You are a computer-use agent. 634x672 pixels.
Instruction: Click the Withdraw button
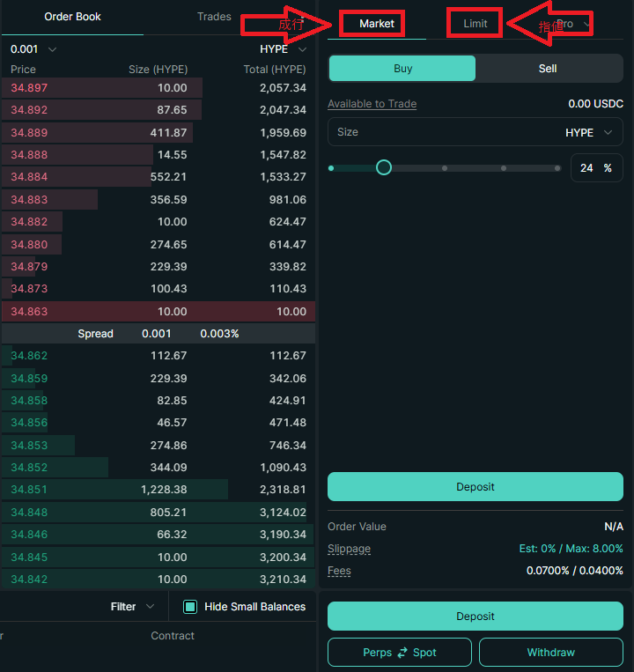551,653
